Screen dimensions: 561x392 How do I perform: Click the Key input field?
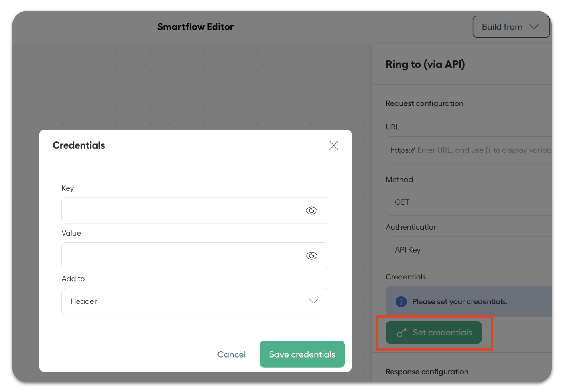[x=195, y=210]
